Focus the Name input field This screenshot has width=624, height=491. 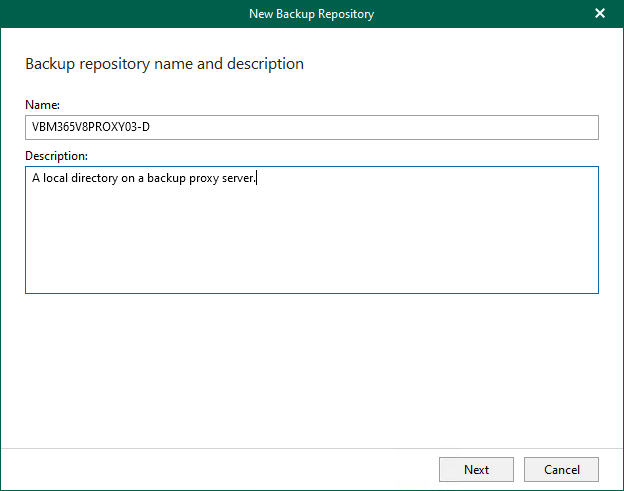[311, 127]
